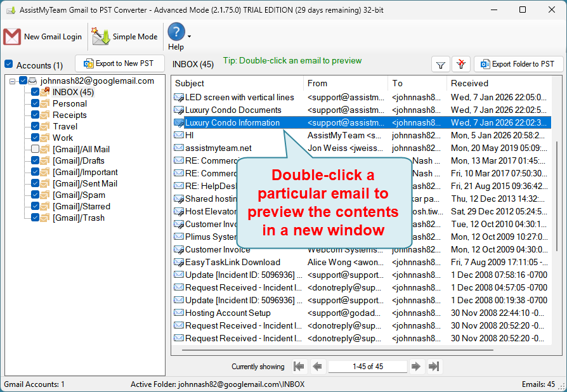Open the email filter funnel icon
This screenshot has height=392, width=567.
click(x=440, y=65)
